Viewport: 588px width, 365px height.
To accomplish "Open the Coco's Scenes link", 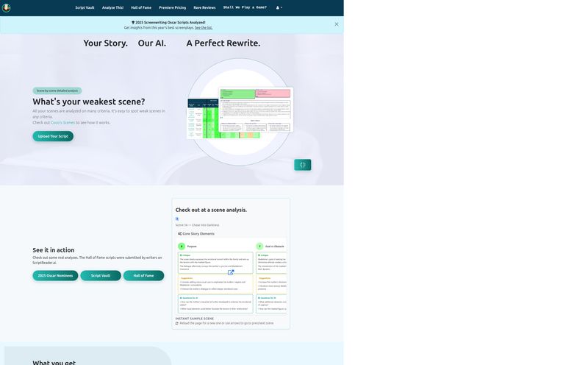I will (x=62, y=123).
